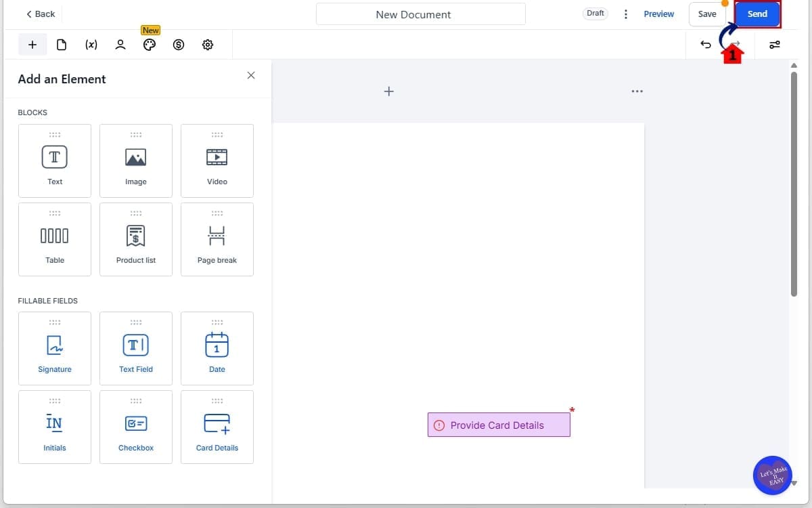
Task: Click the New badge above the palette icon
Action: tap(150, 30)
